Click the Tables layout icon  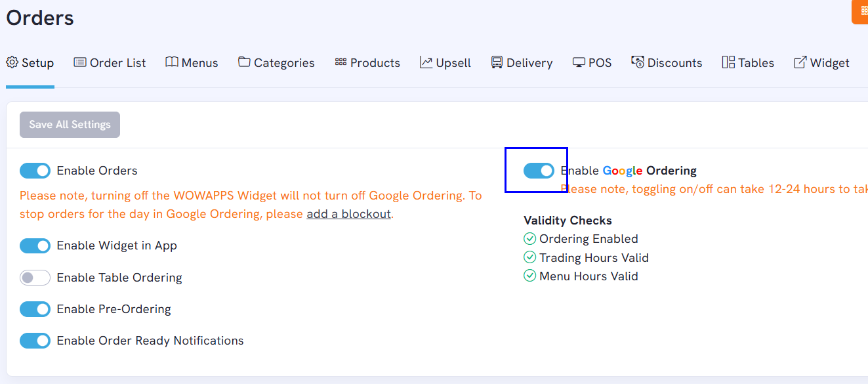pos(728,62)
